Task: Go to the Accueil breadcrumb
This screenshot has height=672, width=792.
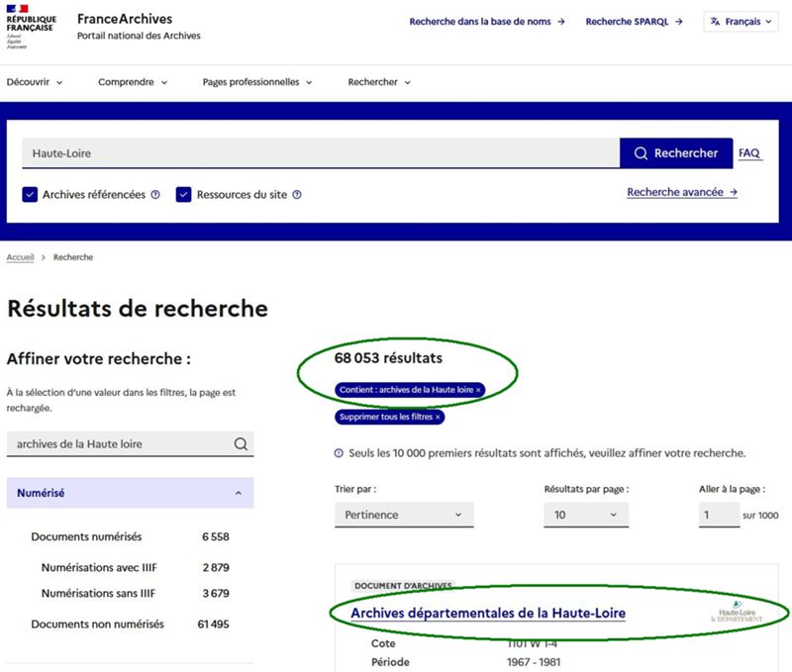Action: click(20, 257)
